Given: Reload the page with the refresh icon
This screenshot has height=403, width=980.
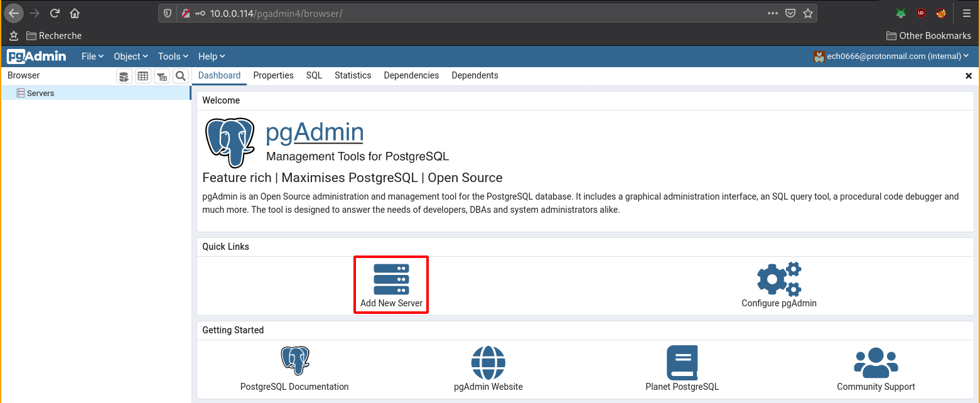Looking at the screenshot, I should (x=55, y=13).
